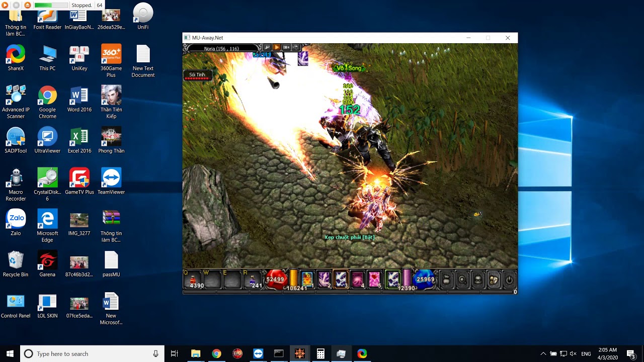Open the notification center icon
This screenshot has height=362, width=644.
631,353
